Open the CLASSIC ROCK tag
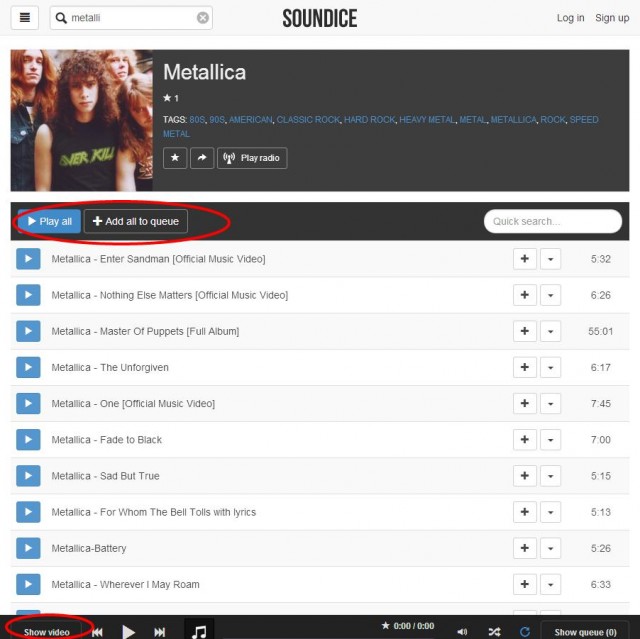This screenshot has width=640, height=639. point(308,120)
